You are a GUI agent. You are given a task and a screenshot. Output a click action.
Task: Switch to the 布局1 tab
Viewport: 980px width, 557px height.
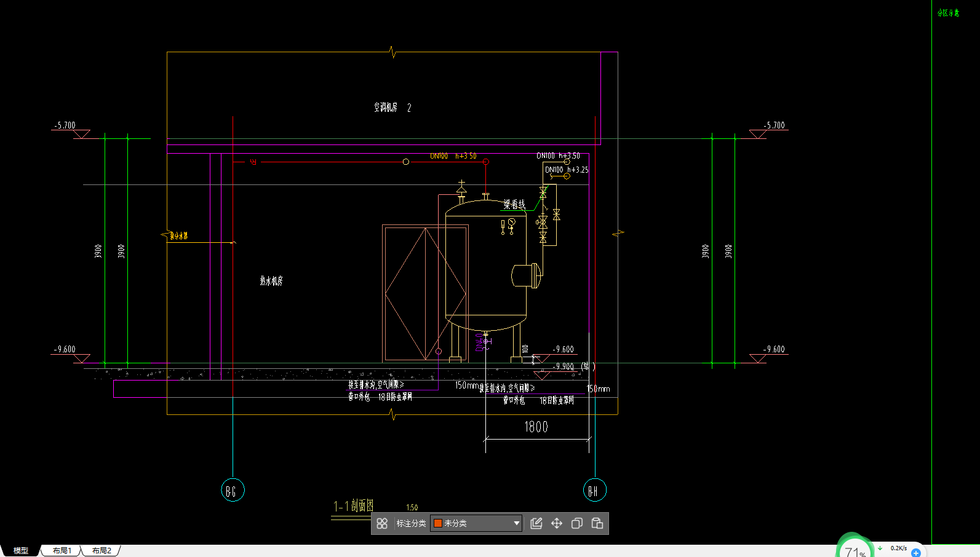[62, 551]
